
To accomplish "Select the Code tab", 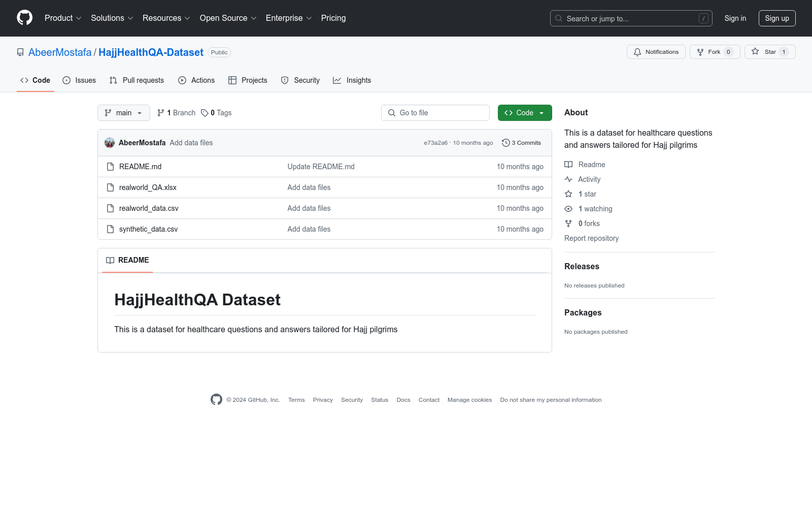I will tap(35, 80).
